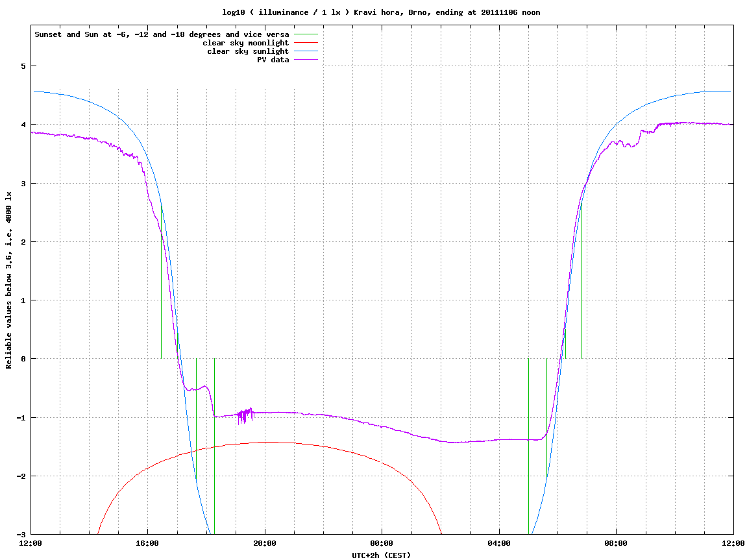Click the right x-axis label '12:00'
This screenshot has height=560, width=747.
pyautogui.click(x=733, y=543)
